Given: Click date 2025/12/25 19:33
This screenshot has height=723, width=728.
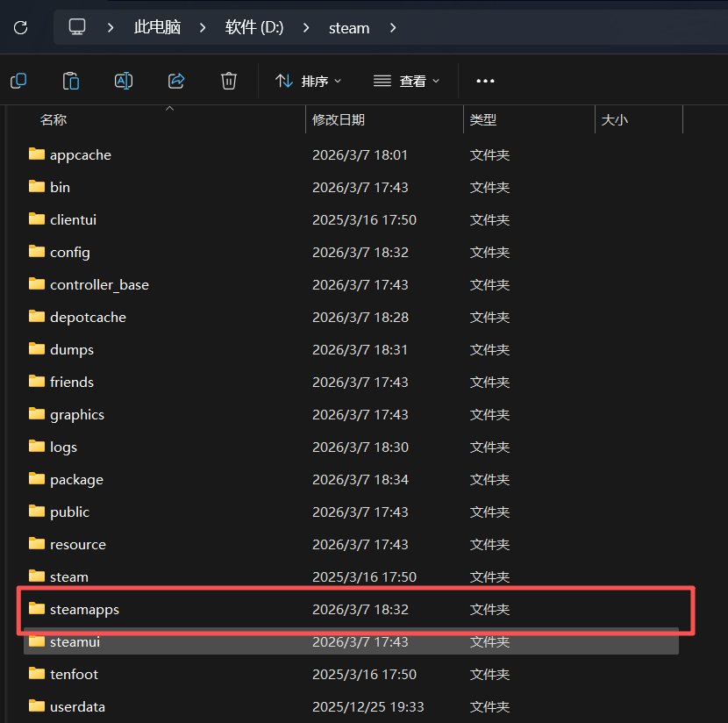Looking at the screenshot, I should [x=368, y=706].
